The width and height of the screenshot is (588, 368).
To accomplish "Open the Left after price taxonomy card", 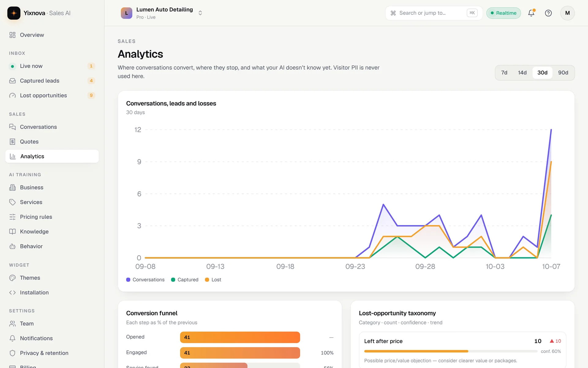I will (x=462, y=350).
